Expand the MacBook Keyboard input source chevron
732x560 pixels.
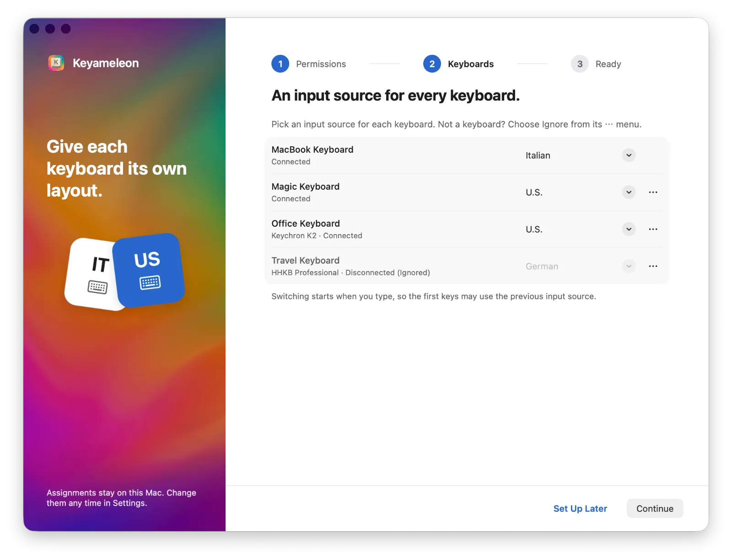click(x=629, y=155)
